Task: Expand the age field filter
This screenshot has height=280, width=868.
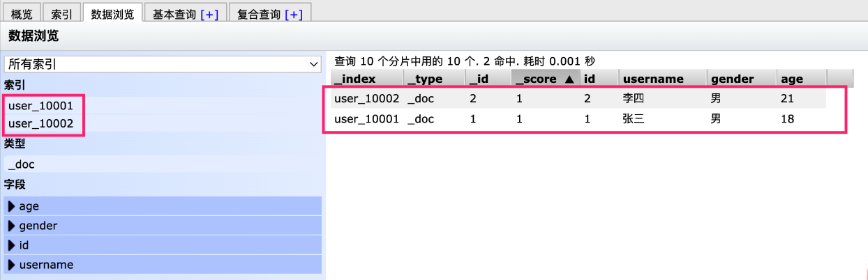Action: point(29,206)
